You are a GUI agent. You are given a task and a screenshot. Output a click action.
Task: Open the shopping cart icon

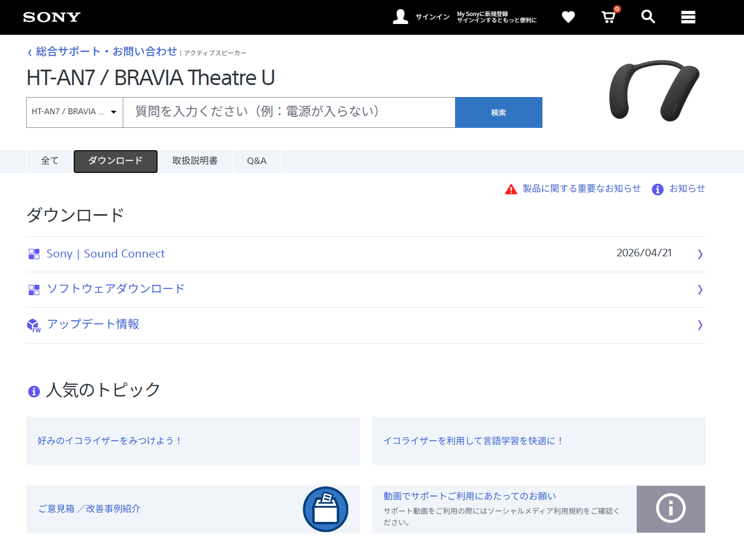coord(609,17)
